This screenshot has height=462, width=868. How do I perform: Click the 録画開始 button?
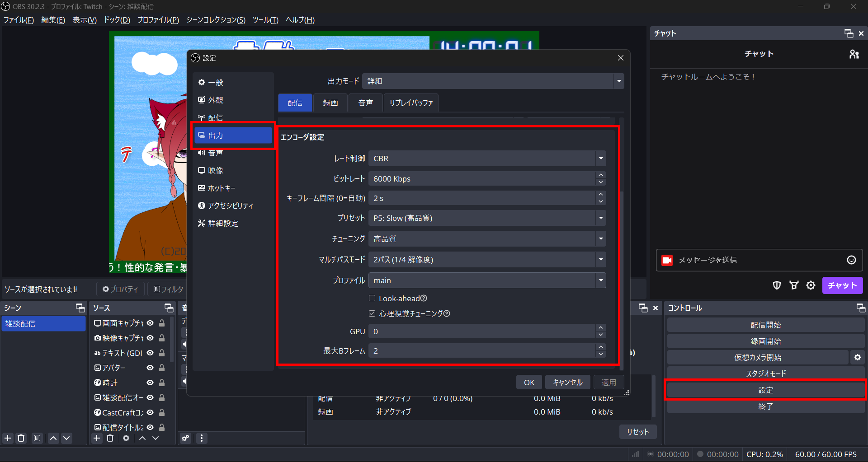click(x=766, y=341)
